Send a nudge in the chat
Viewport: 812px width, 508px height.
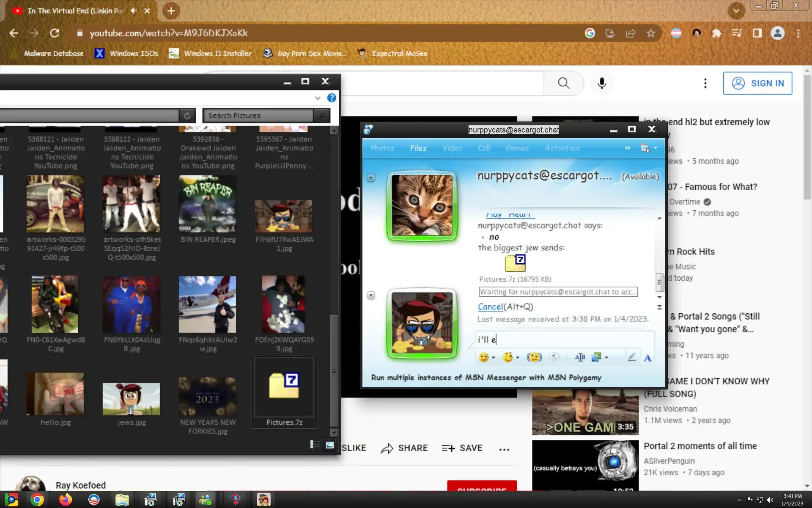click(534, 358)
